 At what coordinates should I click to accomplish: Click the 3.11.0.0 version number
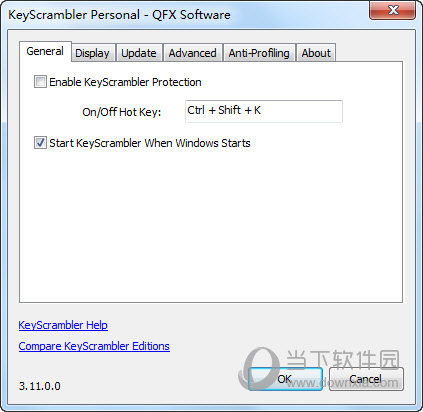(40, 386)
